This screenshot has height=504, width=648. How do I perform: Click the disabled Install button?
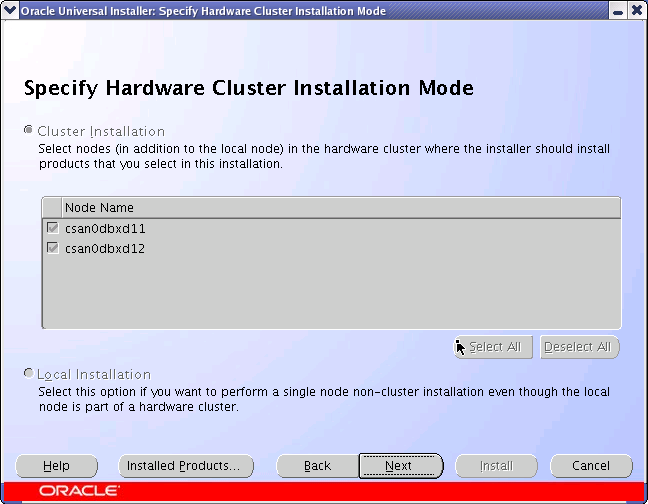click(x=496, y=466)
